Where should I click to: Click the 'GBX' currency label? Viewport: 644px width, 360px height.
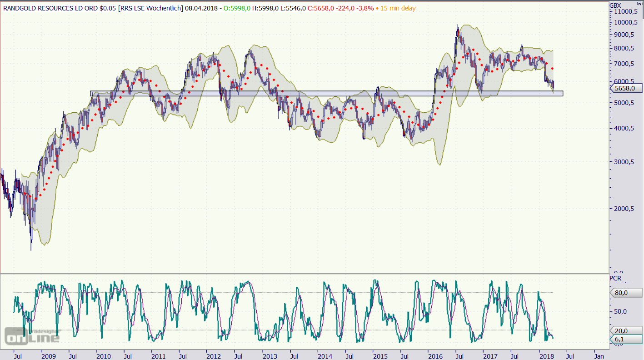615,5
